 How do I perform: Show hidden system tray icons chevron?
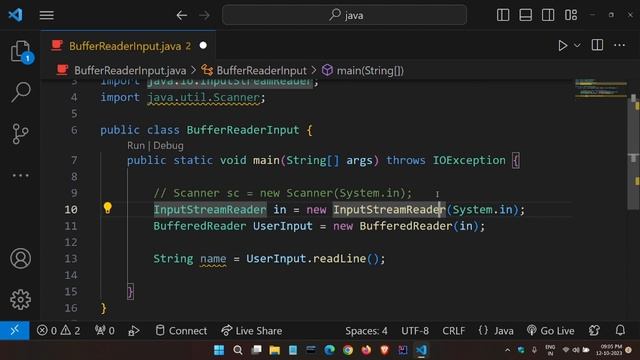[x=507, y=350]
